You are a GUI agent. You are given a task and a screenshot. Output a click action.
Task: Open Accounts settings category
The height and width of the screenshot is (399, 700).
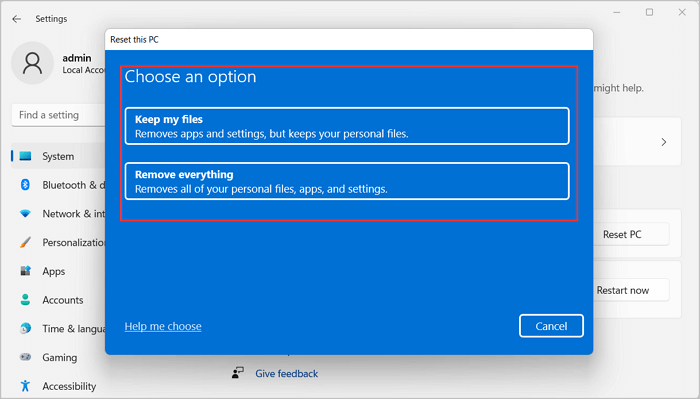[62, 300]
